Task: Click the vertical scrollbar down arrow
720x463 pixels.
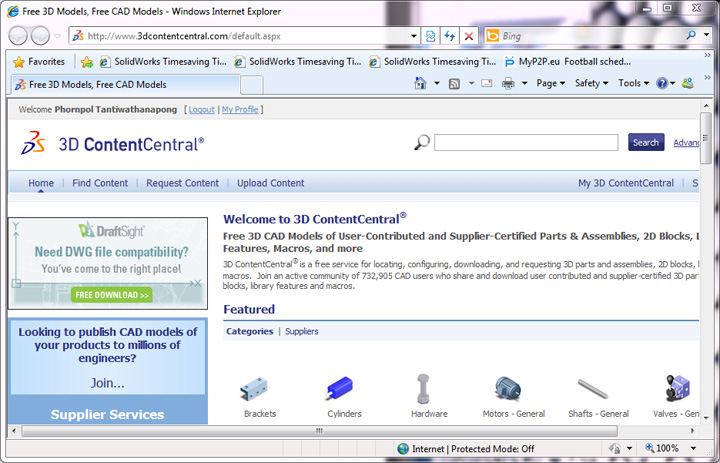Action: 706,420
